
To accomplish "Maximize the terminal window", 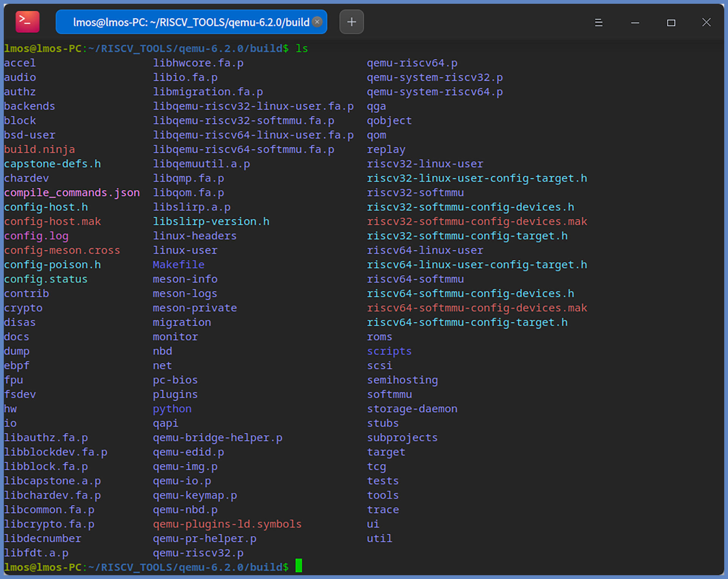I will (x=671, y=23).
